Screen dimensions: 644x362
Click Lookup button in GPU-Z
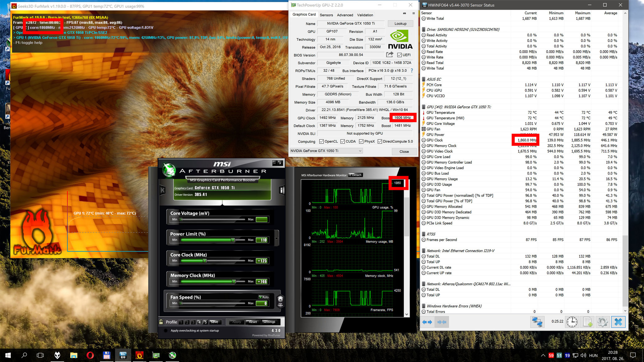point(401,24)
